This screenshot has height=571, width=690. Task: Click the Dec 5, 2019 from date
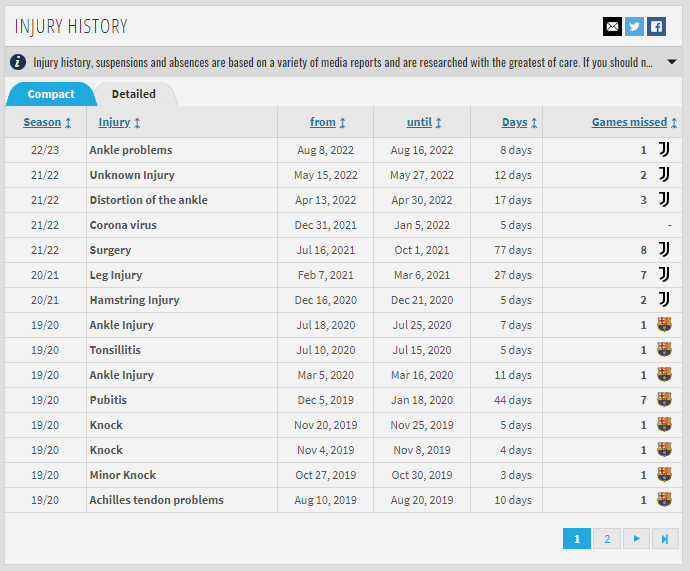pos(325,400)
